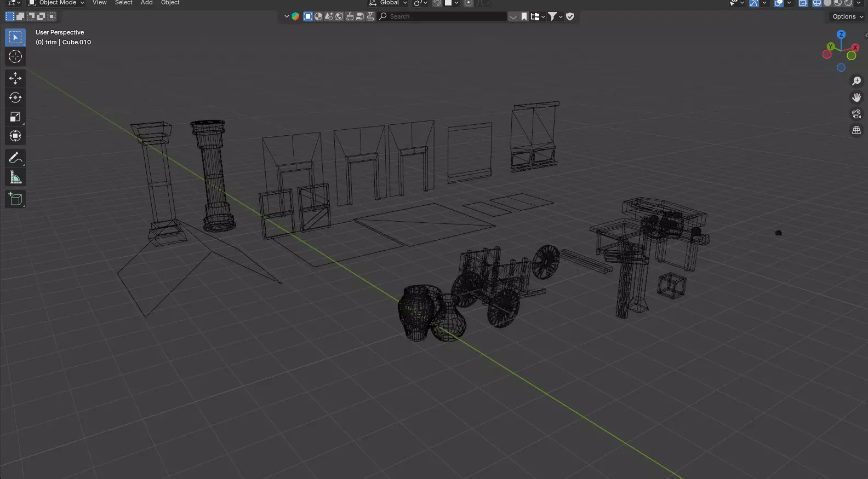Open the View menu
Image resolution: width=868 pixels, height=479 pixels.
(x=99, y=3)
